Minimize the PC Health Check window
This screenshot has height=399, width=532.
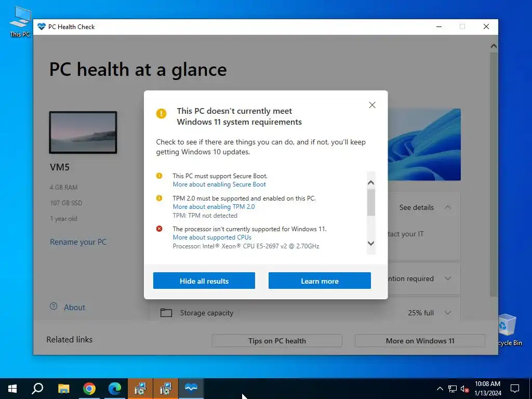point(439,27)
